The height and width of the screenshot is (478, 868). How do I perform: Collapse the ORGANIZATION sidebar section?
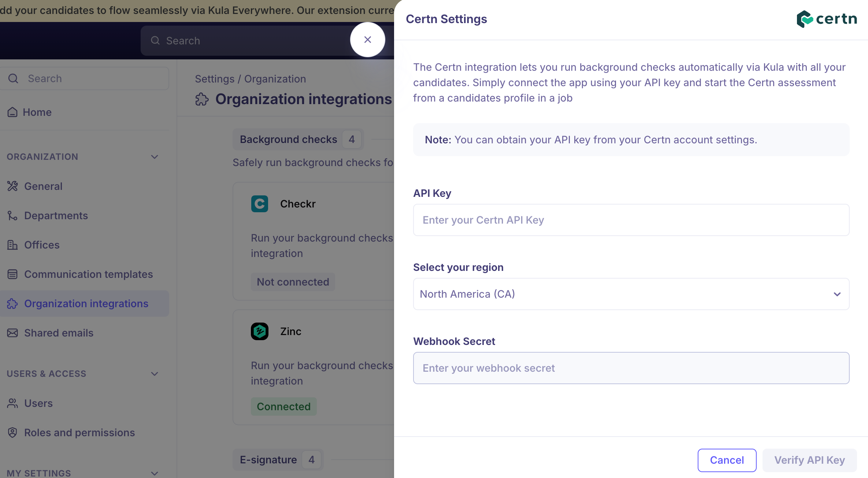click(155, 157)
